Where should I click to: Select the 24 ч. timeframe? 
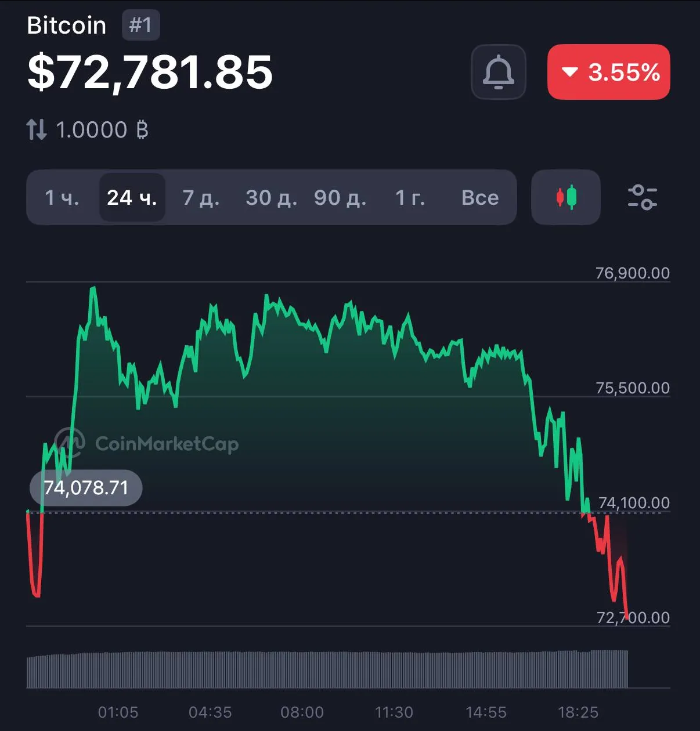tap(132, 198)
